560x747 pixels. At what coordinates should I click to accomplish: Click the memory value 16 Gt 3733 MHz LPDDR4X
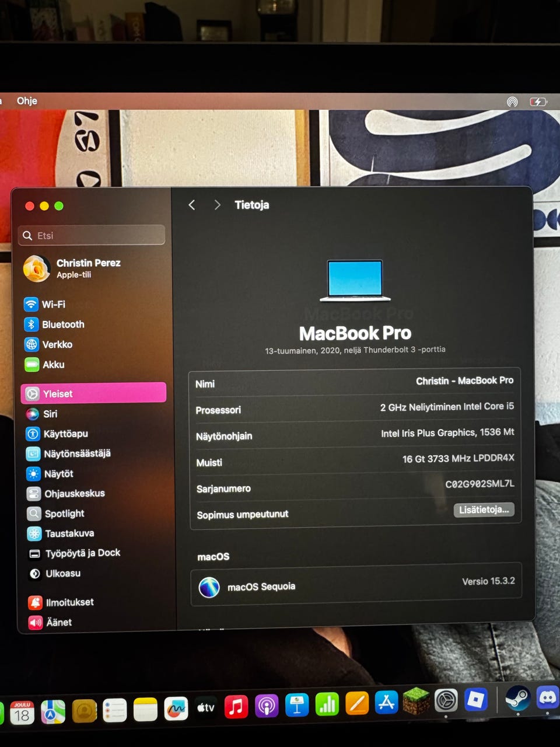[458, 458]
